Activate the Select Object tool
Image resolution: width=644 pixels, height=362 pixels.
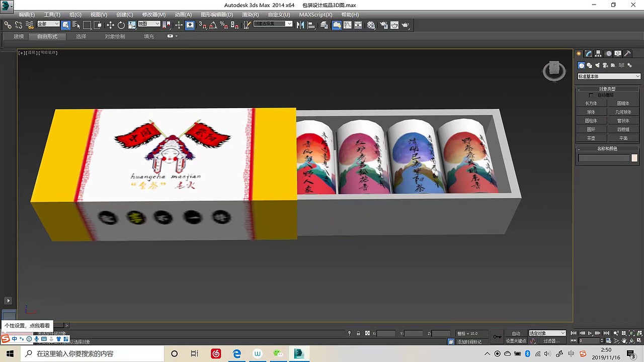(65, 25)
